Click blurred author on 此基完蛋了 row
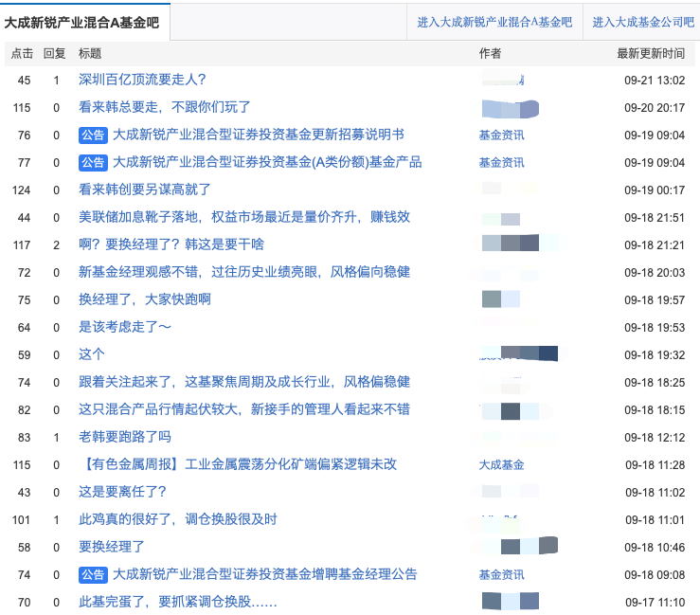Viewport: 700px width, 615px height. 511,601
